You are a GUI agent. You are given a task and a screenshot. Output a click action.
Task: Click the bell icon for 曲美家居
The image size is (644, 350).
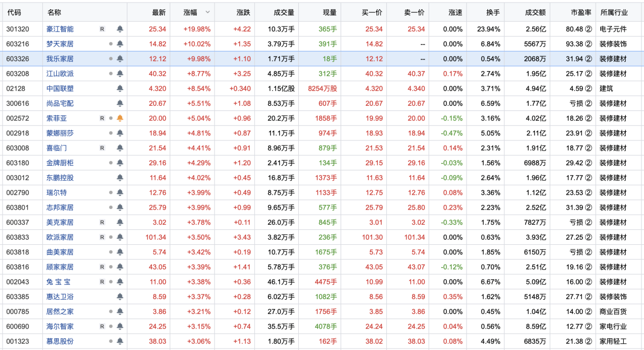click(120, 252)
